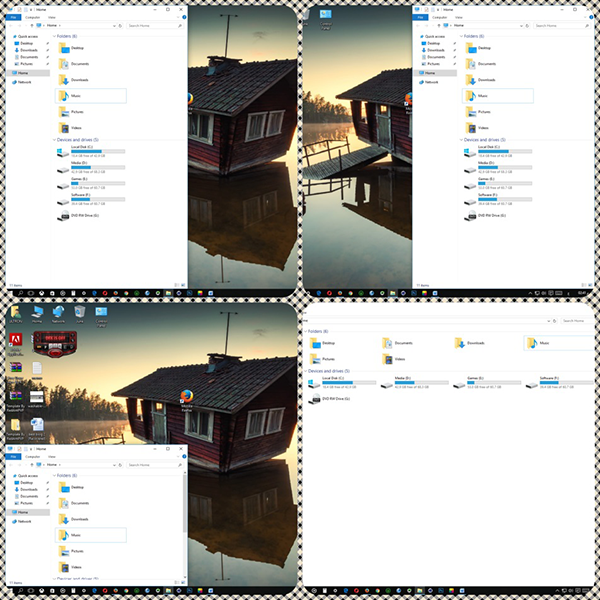Screen dimensions: 600x600
Task: Open the Videos folder in top-left Explorer window
Action: click(x=70, y=128)
